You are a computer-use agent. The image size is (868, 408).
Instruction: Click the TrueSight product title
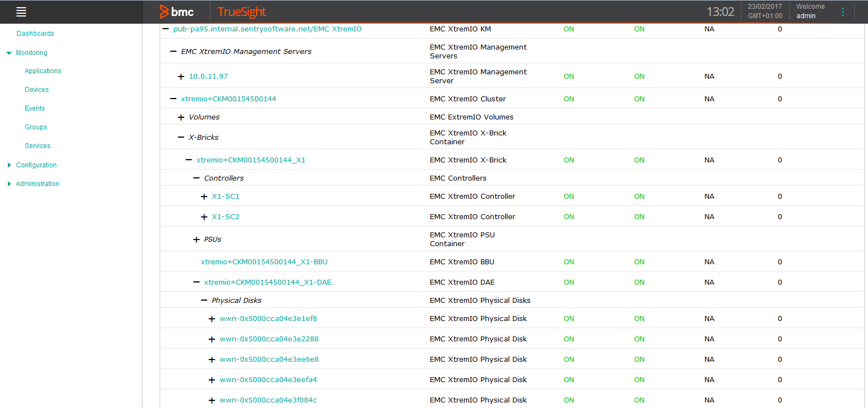242,12
